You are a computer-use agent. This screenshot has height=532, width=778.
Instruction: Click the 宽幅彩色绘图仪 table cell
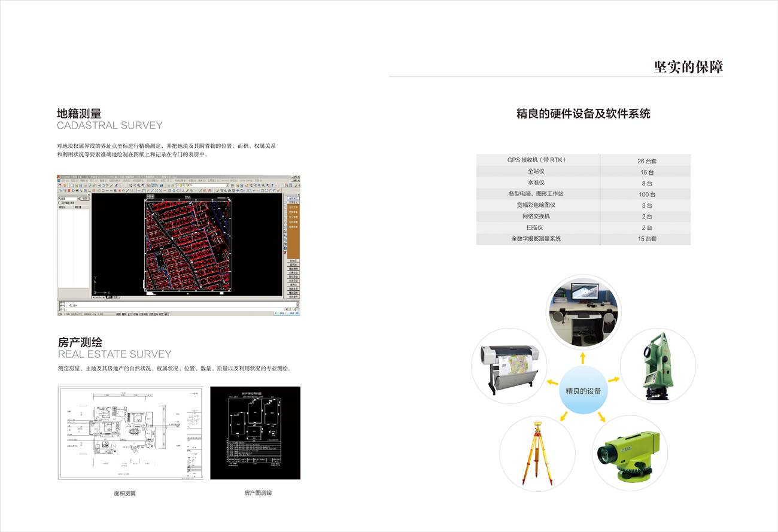537,205
